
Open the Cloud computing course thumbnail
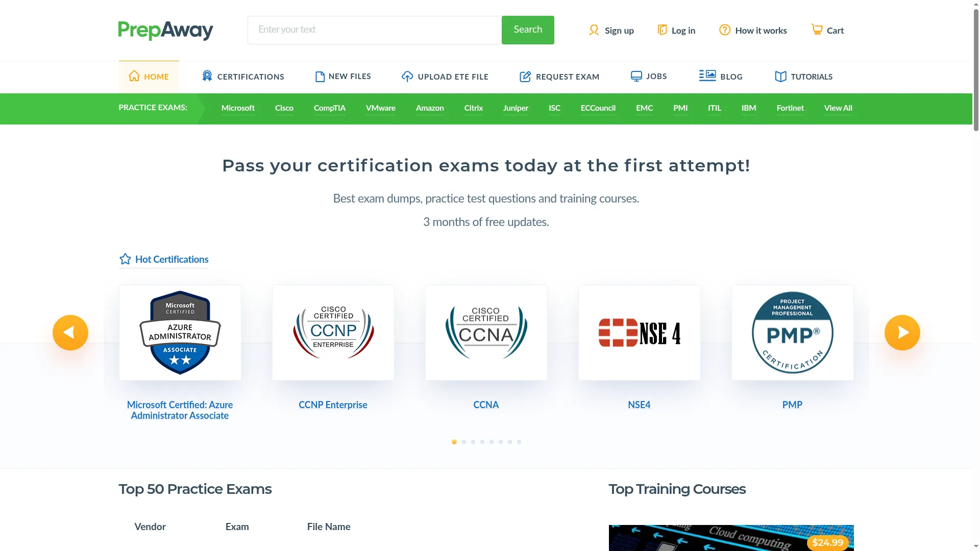731,538
